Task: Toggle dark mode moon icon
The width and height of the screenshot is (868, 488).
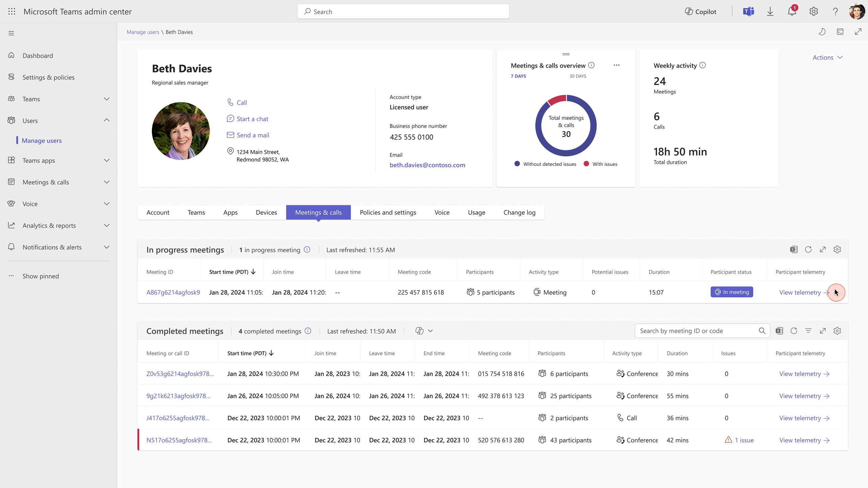Action: [822, 32]
